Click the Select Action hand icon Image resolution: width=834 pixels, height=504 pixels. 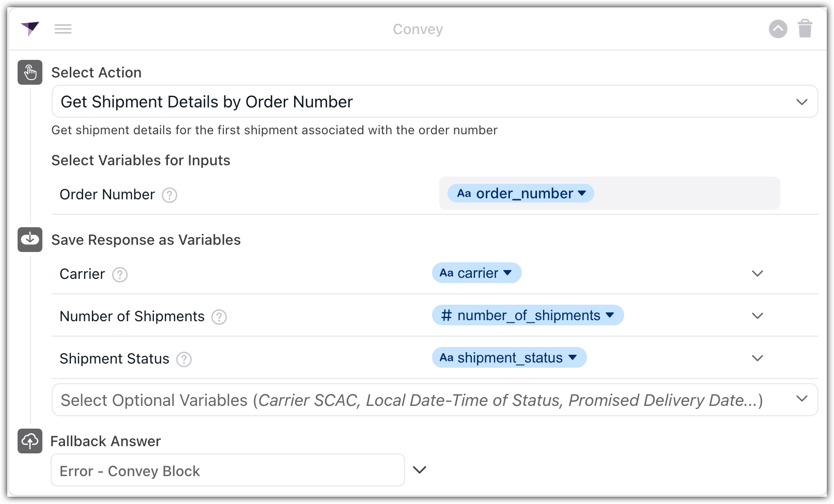point(30,72)
